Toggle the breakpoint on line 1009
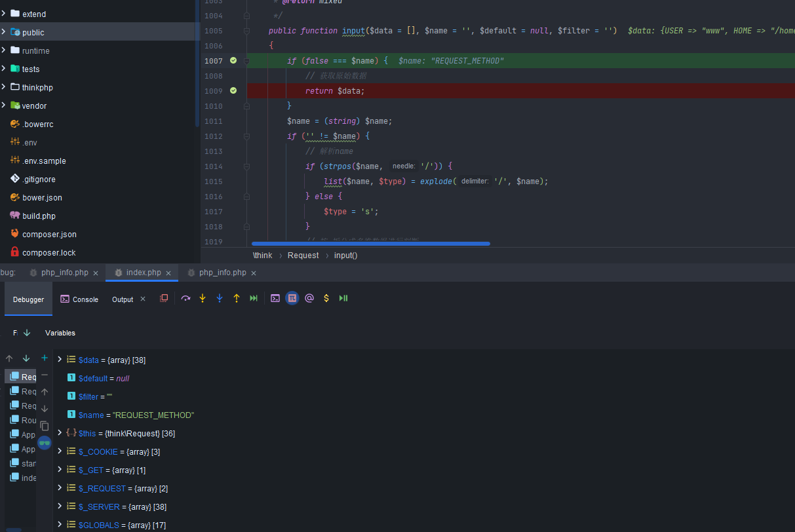This screenshot has width=795, height=532. [233, 91]
